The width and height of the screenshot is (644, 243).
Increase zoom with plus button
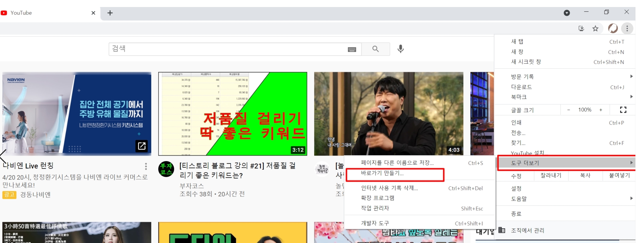tap(601, 110)
